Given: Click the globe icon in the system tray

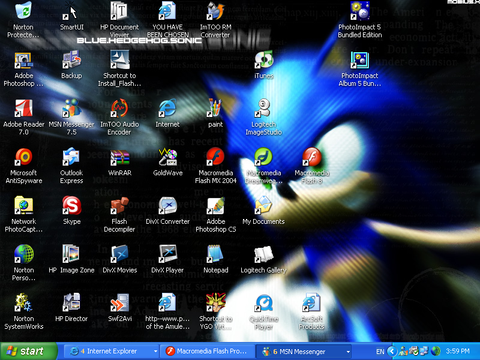Looking at the screenshot, I should coord(436,351).
